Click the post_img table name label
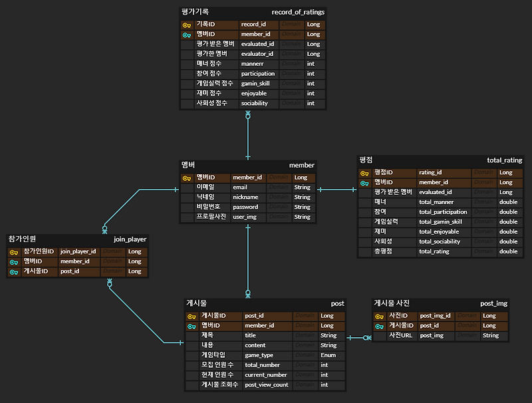 (x=493, y=303)
